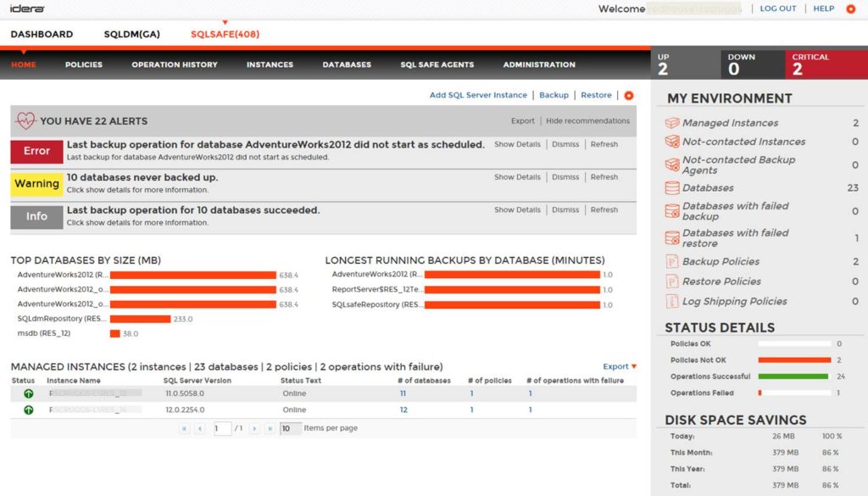
Task: Open the DATABASES navigation item
Action: click(347, 64)
